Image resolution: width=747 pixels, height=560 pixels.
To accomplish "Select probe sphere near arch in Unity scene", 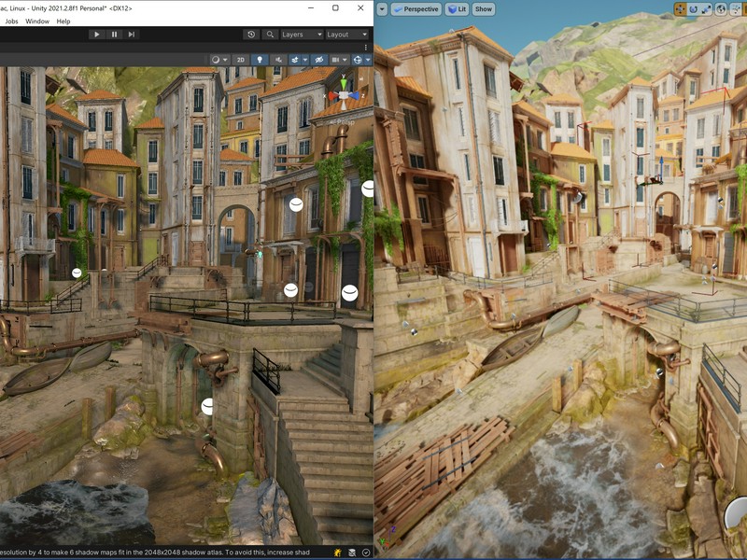I will pos(296,204).
